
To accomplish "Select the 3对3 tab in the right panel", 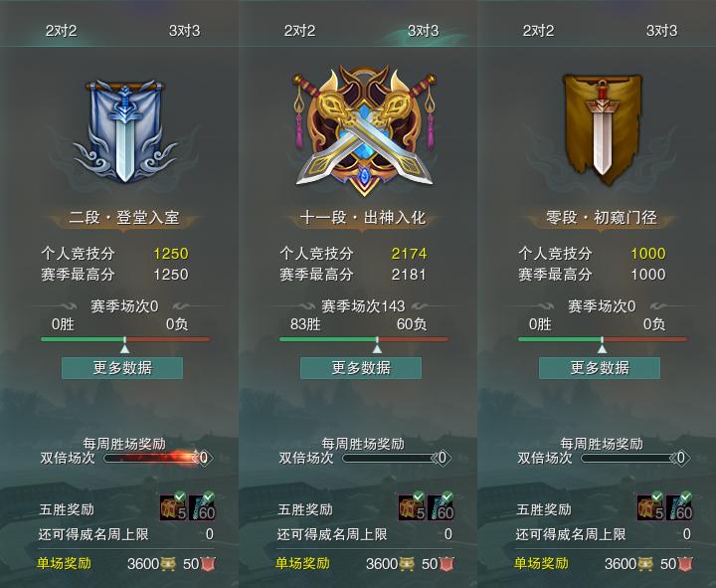I will (661, 31).
